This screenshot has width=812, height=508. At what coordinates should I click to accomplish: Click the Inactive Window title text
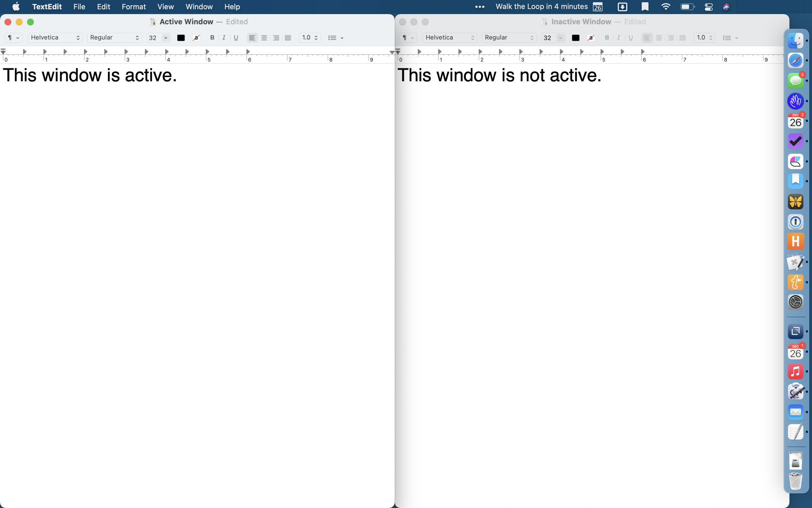581,22
